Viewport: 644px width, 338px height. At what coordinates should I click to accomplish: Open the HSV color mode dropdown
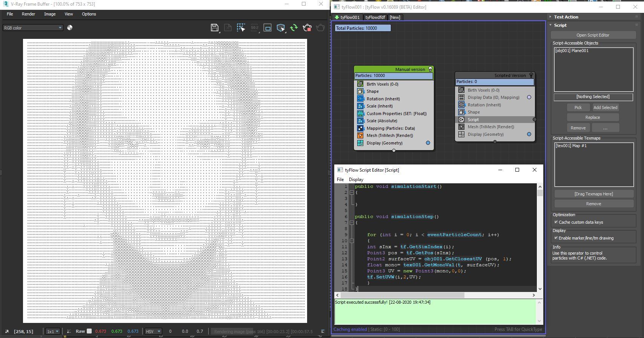click(x=153, y=331)
